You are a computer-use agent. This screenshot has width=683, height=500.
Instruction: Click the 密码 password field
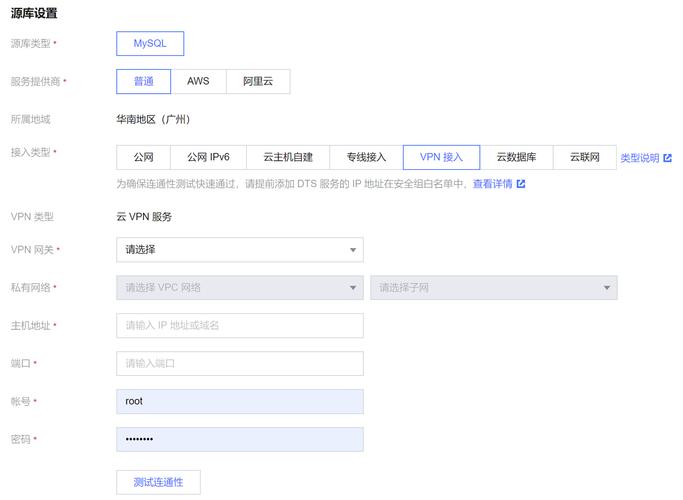point(240,439)
